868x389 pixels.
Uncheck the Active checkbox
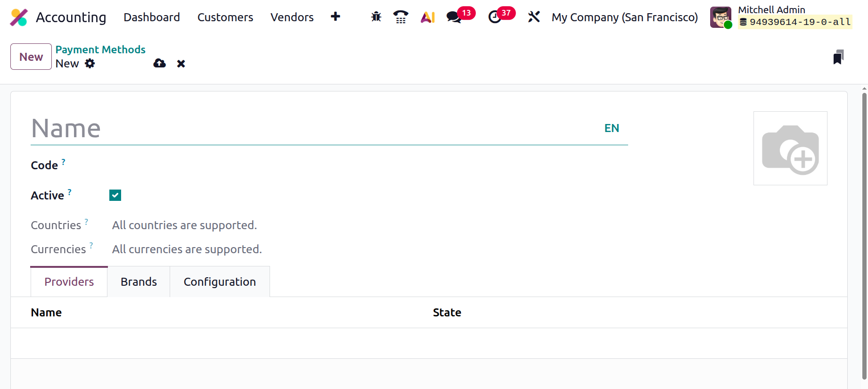(x=115, y=195)
